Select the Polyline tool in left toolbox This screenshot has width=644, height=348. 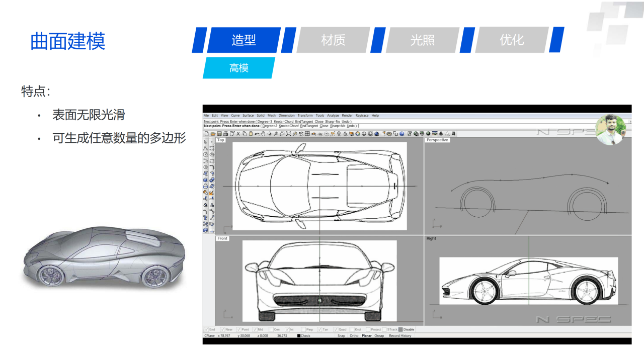pyautogui.click(x=205, y=148)
